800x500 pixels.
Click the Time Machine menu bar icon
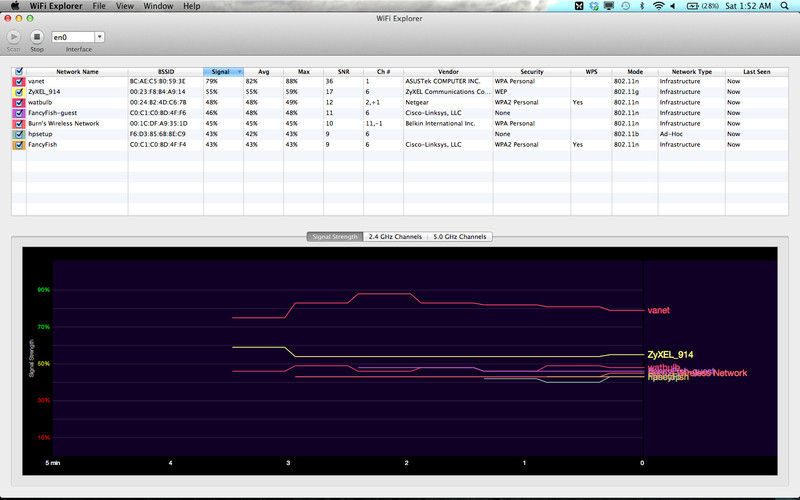[x=626, y=6]
